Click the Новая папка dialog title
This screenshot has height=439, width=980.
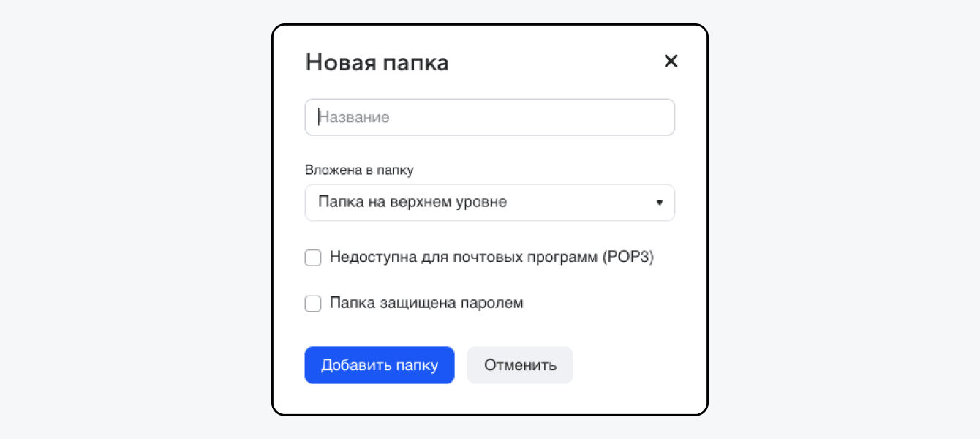[377, 62]
